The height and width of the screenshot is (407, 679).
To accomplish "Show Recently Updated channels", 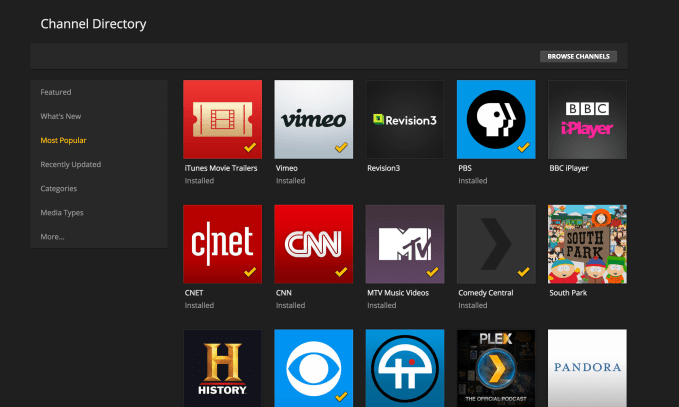I will pyautogui.click(x=99, y=165).
